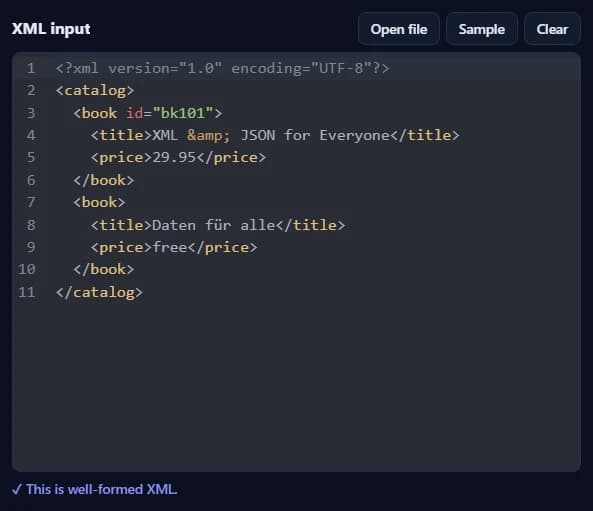Viewport: 593px width, 511px height.
Task: Load the Sample XML
Action: pyautogui.click(x=481, y=29)
